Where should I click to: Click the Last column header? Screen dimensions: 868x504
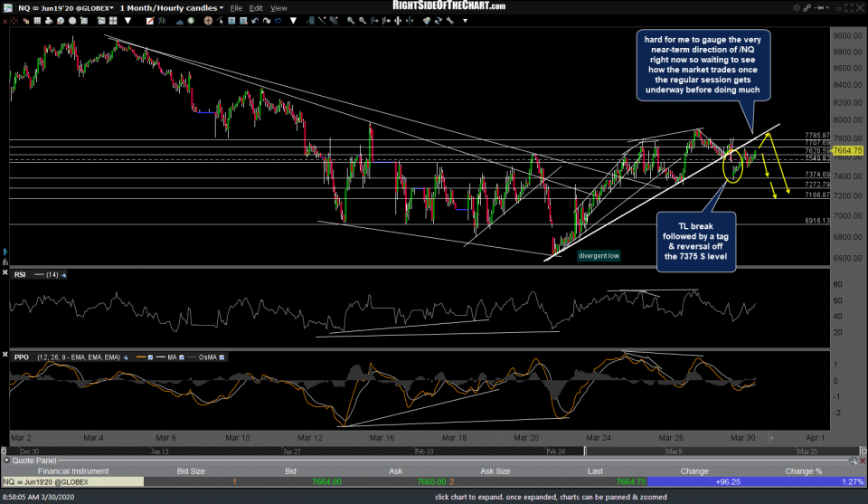pos(595,471)
